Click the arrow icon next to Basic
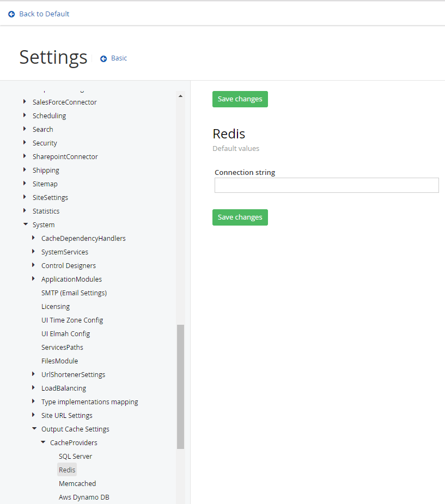 pyautogui.click(x=103, y=59)
